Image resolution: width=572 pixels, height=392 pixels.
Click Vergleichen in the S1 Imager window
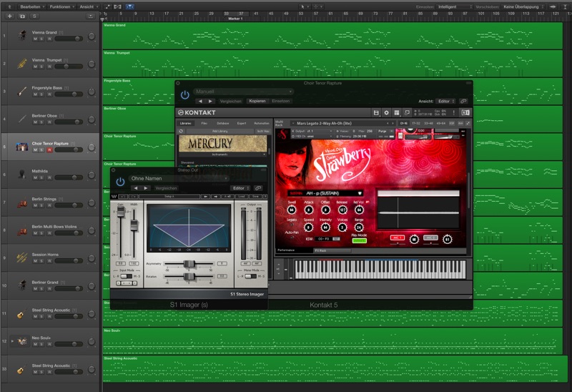coord(166,188)
